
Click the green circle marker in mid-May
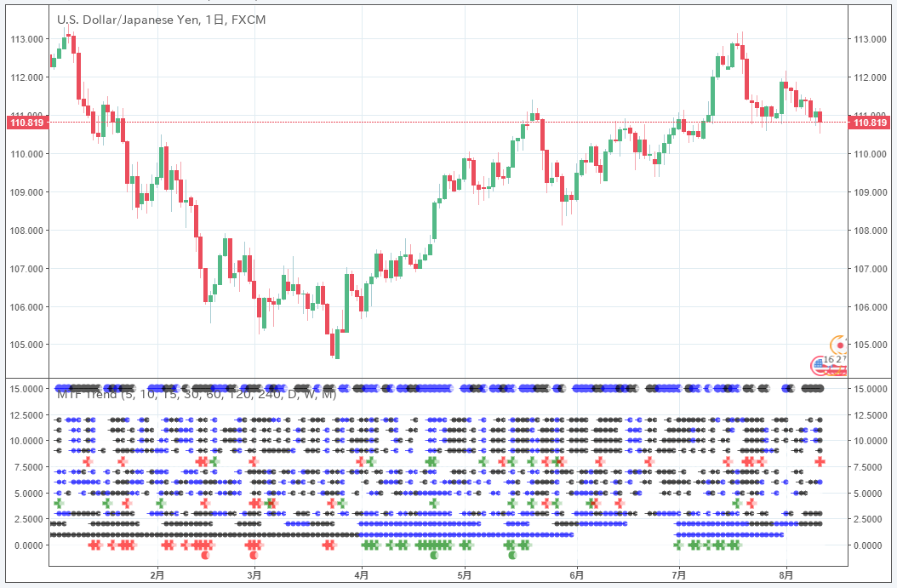pyautogui.click(x=511, y=556)
